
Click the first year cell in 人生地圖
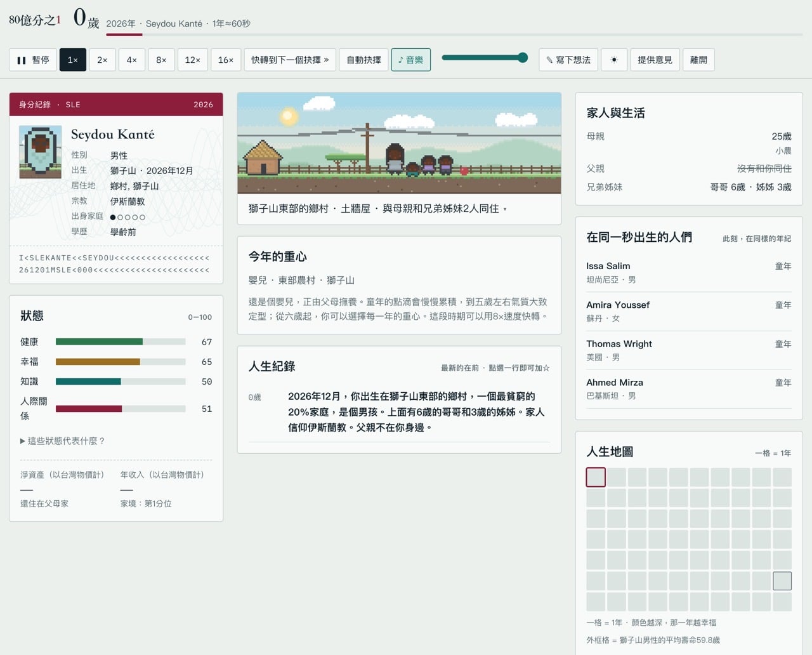pyautogui.click(x=596, y=477)
